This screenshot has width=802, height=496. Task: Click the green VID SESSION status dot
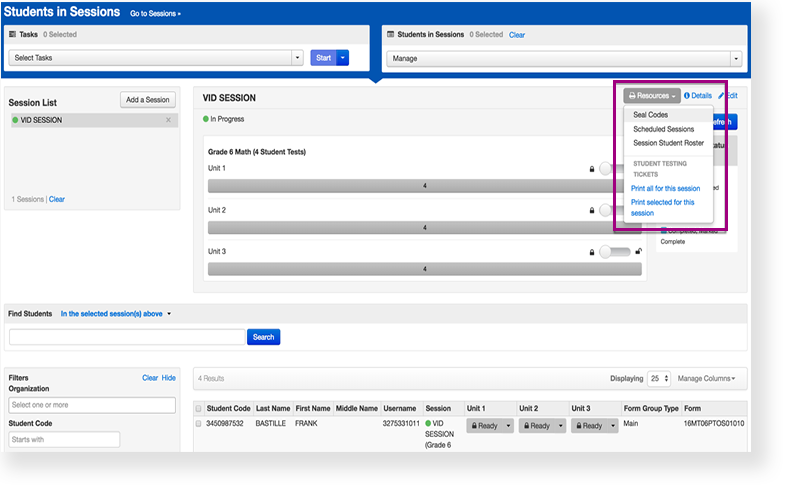click(15, 120)
